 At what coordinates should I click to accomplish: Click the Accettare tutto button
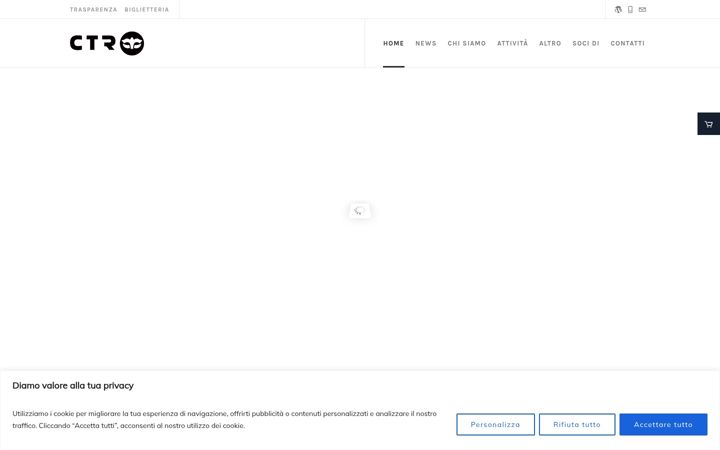663,424
